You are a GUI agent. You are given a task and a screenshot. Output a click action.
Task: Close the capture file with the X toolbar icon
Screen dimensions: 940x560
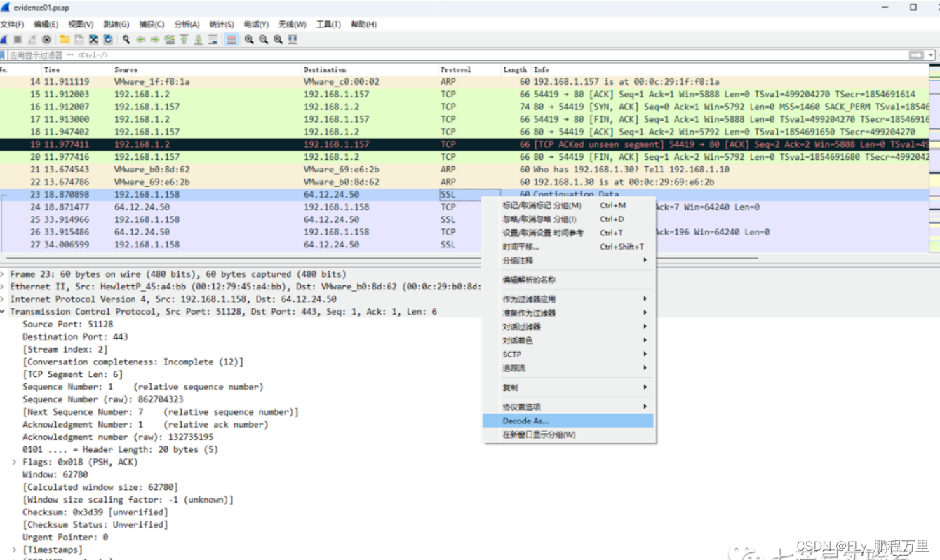click(93, 40)
